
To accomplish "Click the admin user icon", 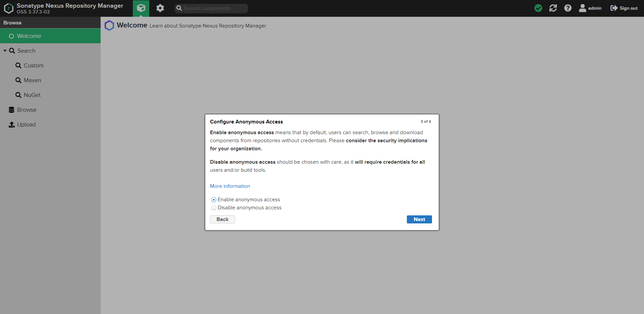I will coord(583,8).
